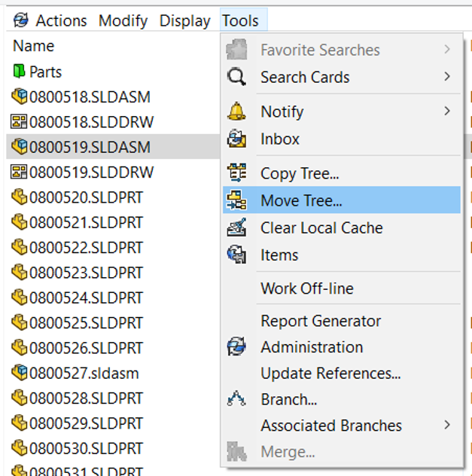Expand the Notify submenu arrow
Screen dimensions: 472x476
click(447, 111)
